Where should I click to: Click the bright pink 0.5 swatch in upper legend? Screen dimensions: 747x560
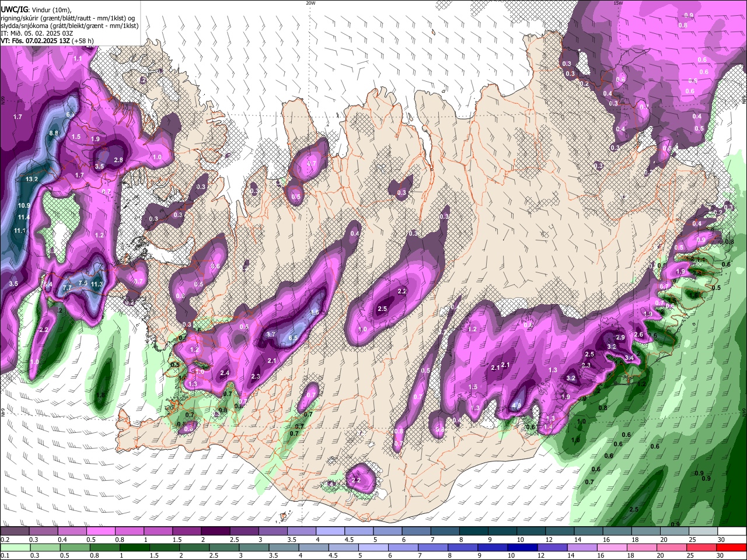tap(100, 531)
